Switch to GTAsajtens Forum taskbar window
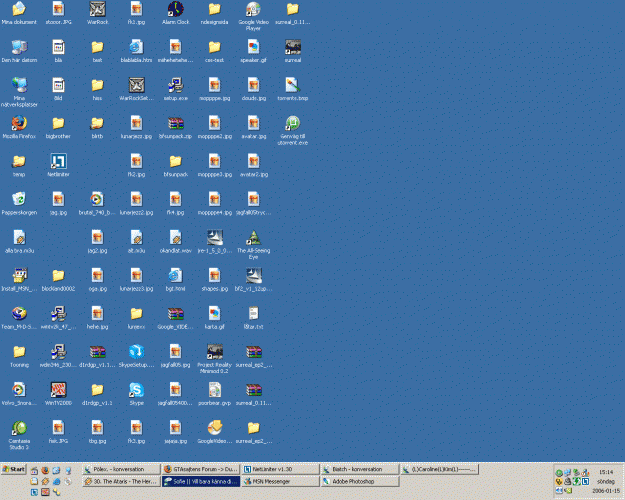Image resolution: width=625 pixels, height=500 pixels. (x=200, y=469)
